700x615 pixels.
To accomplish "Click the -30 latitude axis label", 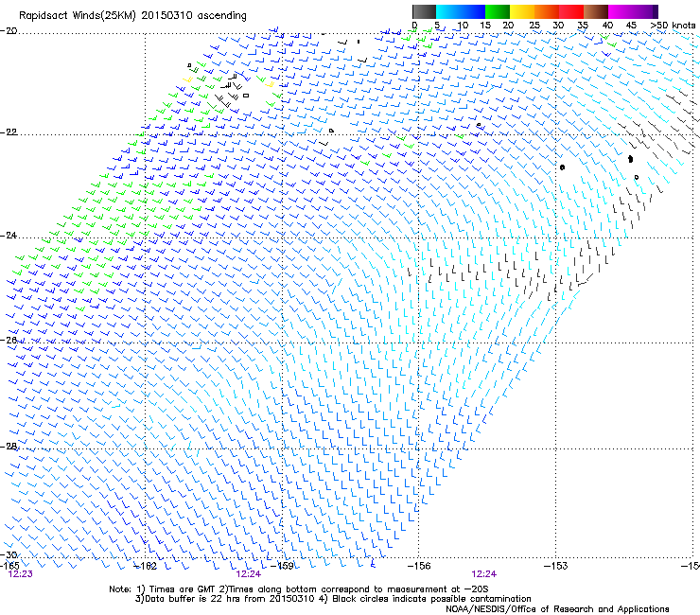I will (x=9, y=554).
